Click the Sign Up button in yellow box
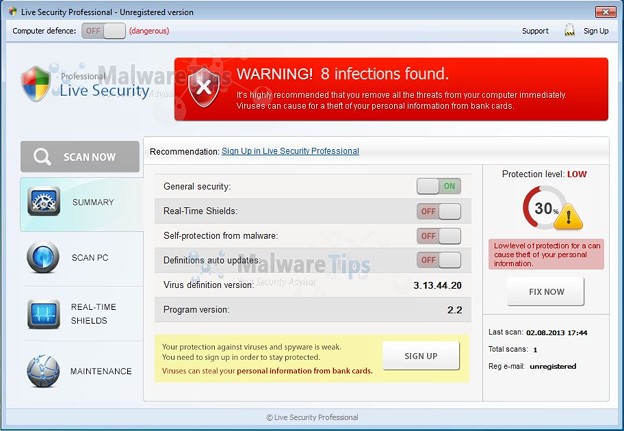This screenshot has height=431, width=624. 421,356
